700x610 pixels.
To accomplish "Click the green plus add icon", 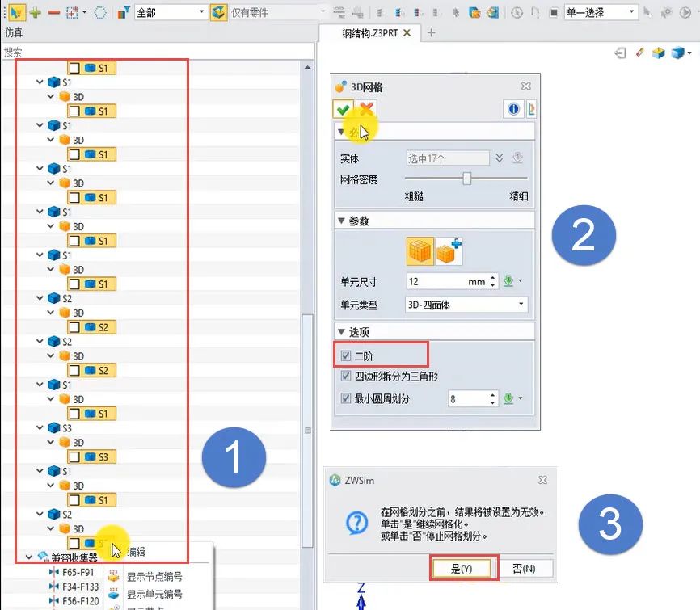I will tap(35, 12).
